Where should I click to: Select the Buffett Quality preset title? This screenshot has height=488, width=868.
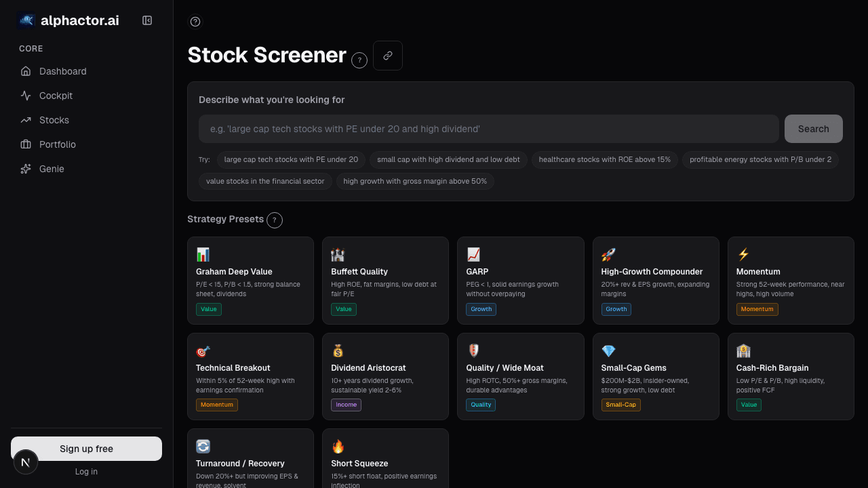coord(359,272)
